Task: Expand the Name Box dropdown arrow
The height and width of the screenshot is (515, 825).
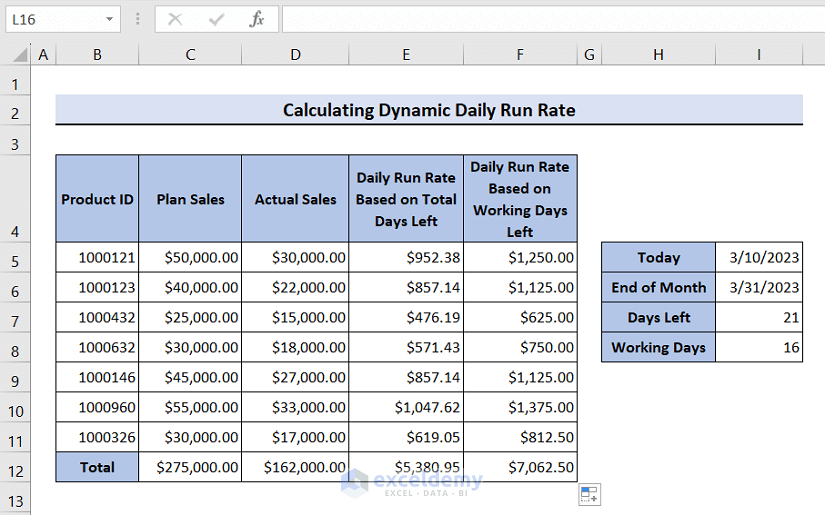Action: (x=109, y=19)
